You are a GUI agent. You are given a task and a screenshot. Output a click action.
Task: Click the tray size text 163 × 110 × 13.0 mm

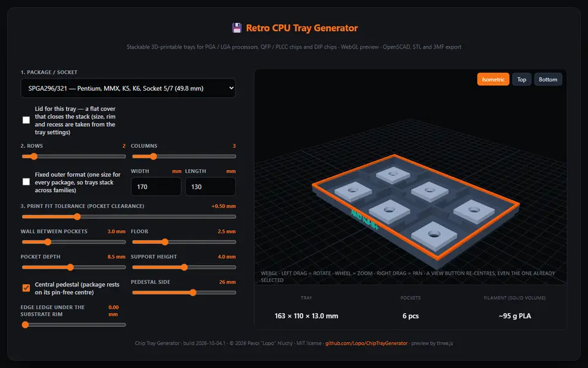tap(306, 316)
